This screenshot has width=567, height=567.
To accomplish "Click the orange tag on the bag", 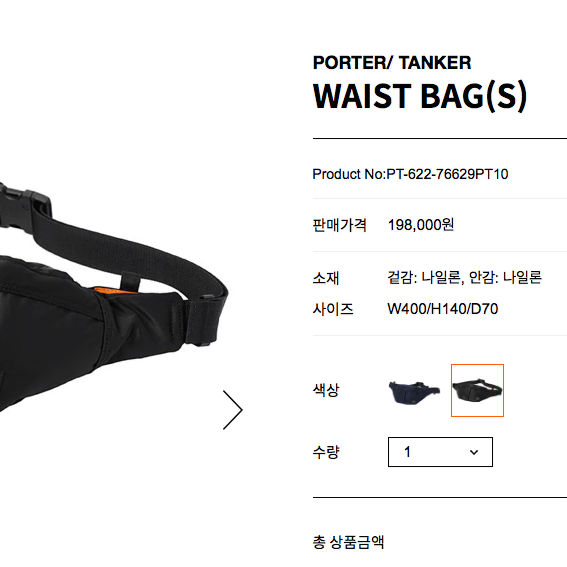I will [x=106, y=291].
